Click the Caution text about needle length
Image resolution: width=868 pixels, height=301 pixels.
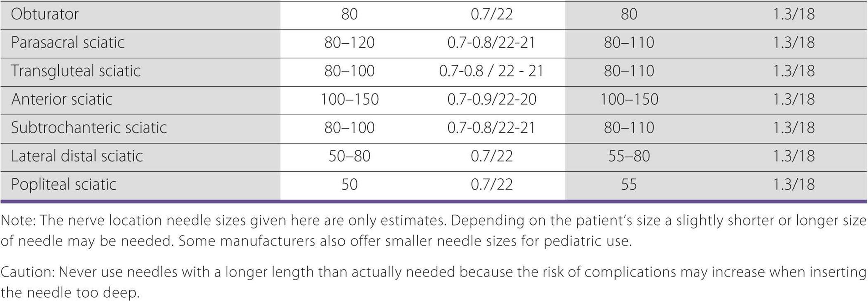(434, 282)
